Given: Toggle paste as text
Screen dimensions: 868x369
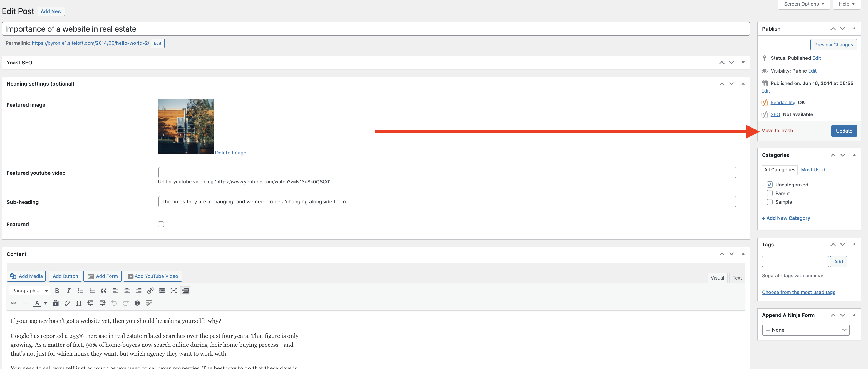Looking at the screenshot, I should [x=56, y=303].
